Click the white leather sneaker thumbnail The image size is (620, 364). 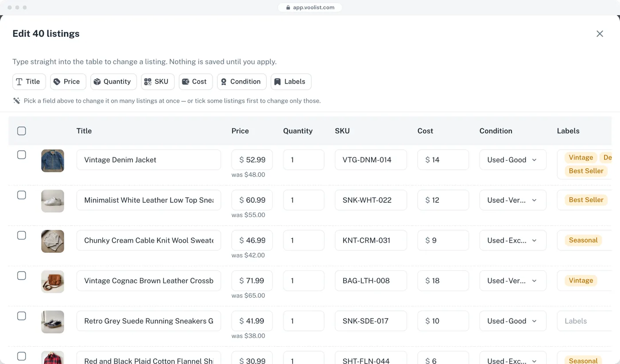[x=53, y=201]
